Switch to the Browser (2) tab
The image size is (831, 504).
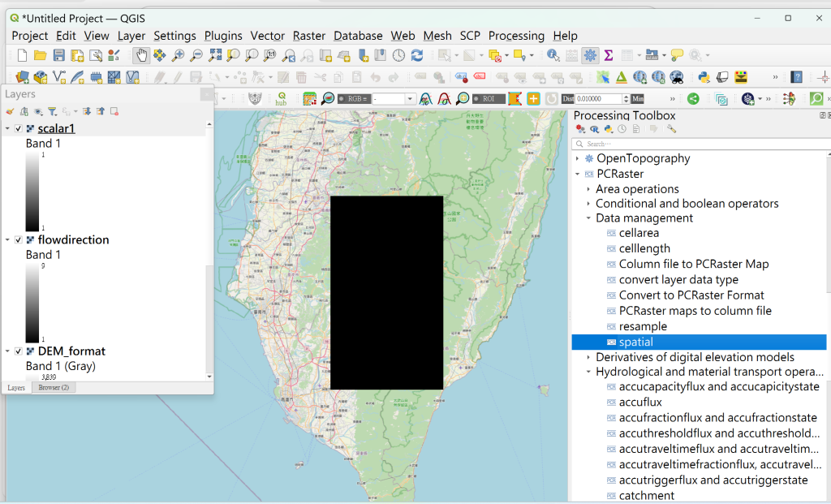[54, 387]
